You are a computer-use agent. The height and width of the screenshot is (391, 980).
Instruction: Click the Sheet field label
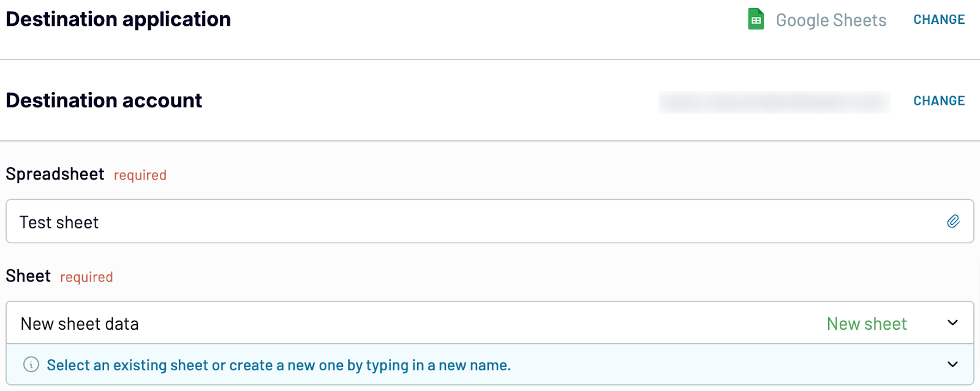coord(28,276)
